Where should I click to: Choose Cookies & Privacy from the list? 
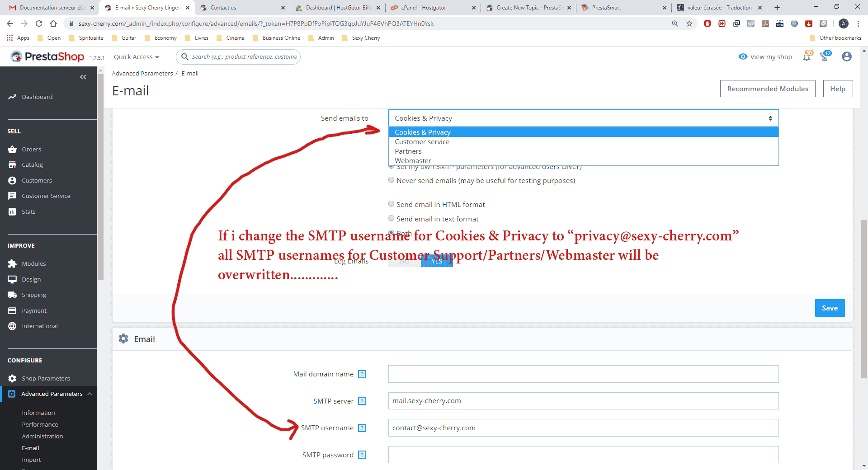pos(583,132)
